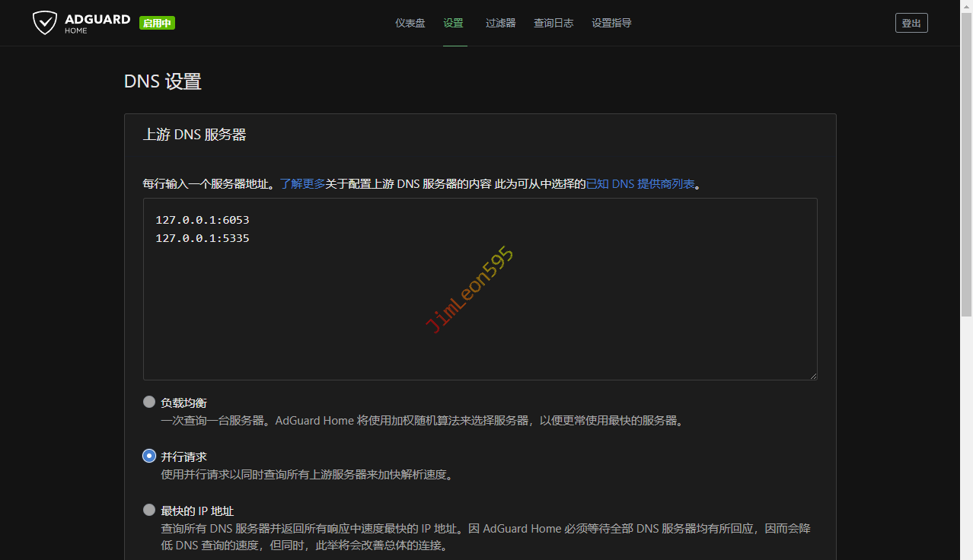The image size is (973, 560).
Task: Open the 设置指导 setup guide
Action: (x=611, y=23)
